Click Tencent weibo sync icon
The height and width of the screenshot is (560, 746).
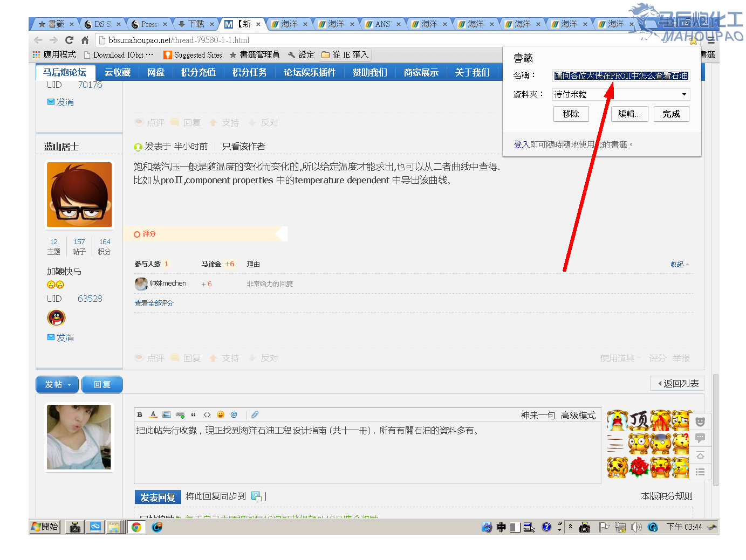click(x=256, y=496)
